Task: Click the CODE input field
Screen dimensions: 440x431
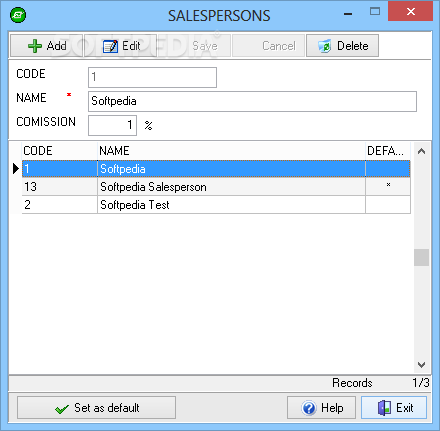Action: pyautogui.click(x=152, y=77)
